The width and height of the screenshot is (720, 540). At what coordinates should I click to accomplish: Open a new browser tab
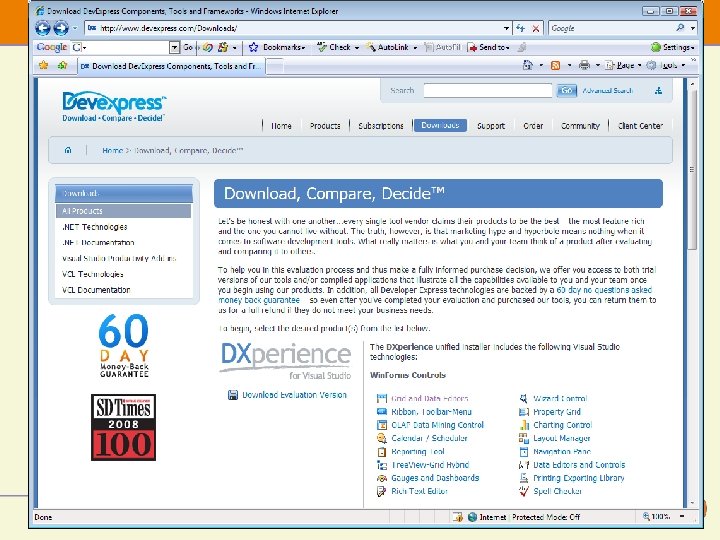[x=275, y=66]
